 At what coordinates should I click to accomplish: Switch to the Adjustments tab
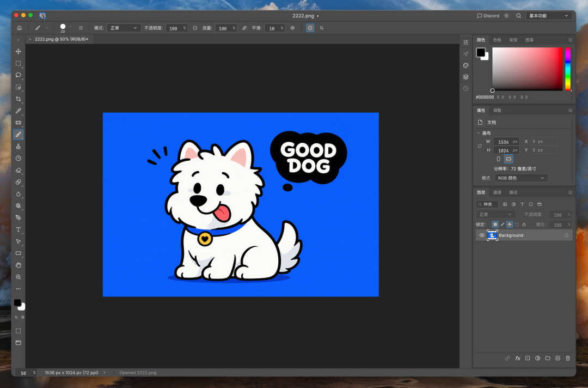pos(497,110)
